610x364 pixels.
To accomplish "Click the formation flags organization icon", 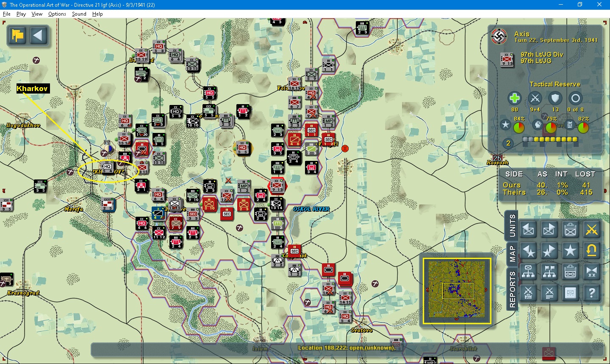I will tap(549, 272).
